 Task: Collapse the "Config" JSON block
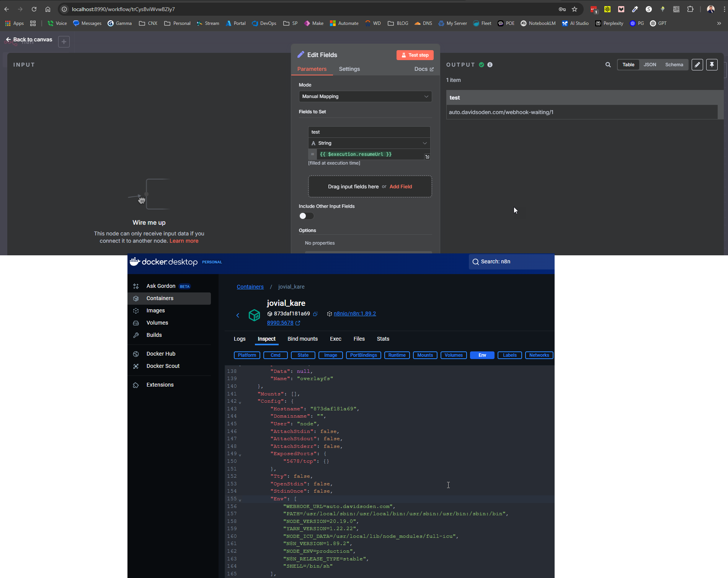240,402
